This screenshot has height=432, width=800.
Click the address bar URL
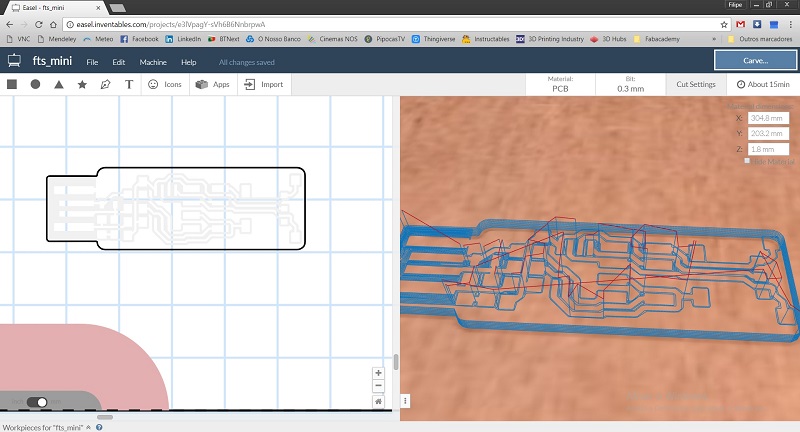click(170, 24)
